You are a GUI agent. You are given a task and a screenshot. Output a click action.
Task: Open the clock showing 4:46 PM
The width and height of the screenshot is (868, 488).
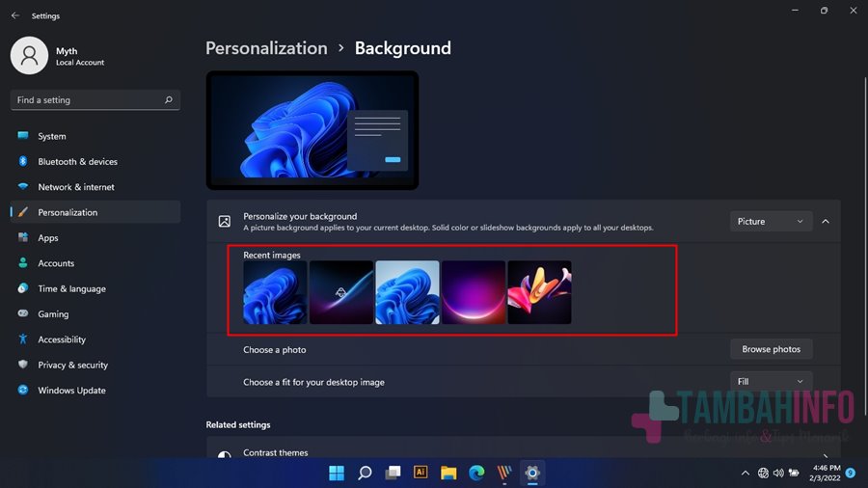[826, 473]
